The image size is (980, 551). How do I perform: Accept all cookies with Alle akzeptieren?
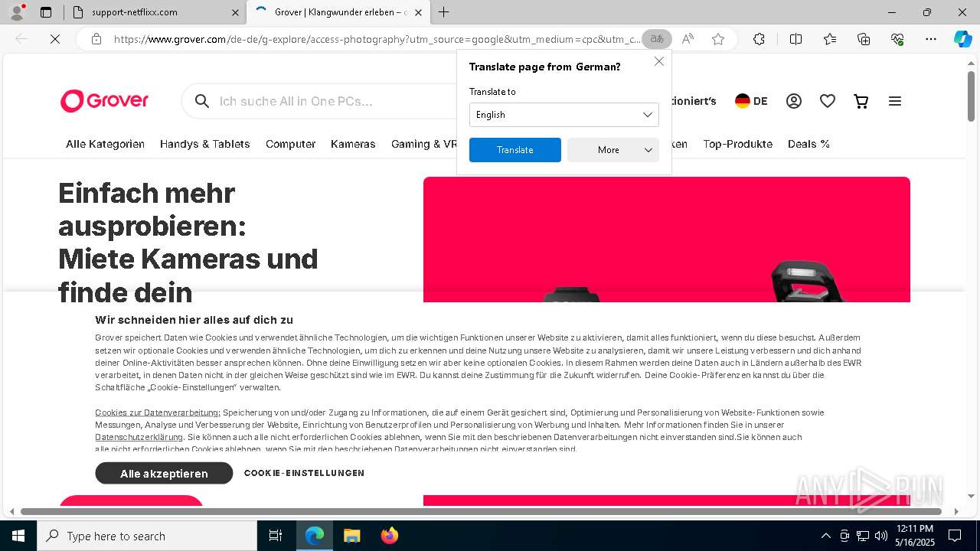click(x=164, y=474)
